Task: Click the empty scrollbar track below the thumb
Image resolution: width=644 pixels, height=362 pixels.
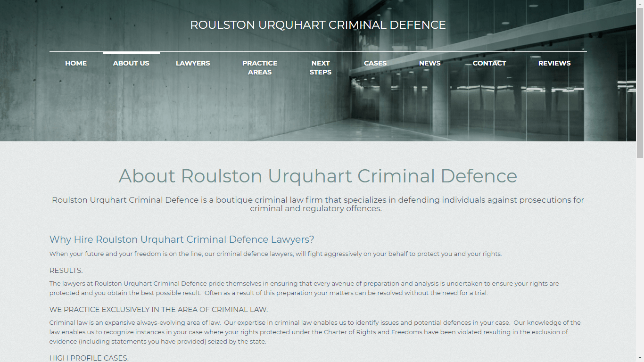Action: [640, 259]
